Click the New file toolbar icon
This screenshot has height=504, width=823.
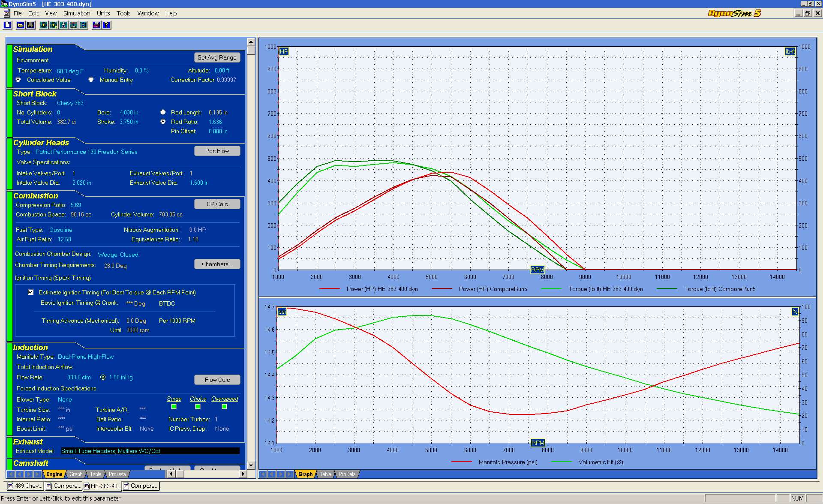[x=8, y=25]
